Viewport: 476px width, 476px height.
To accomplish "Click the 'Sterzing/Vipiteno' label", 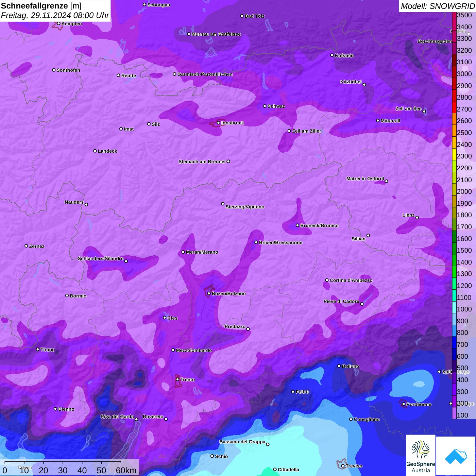I will [x=245, y=207].
